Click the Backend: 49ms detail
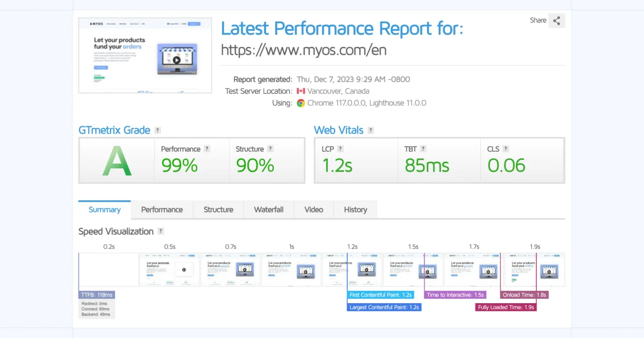The width and height of the screenshot is (644, 338). click(x=96, y=314)
